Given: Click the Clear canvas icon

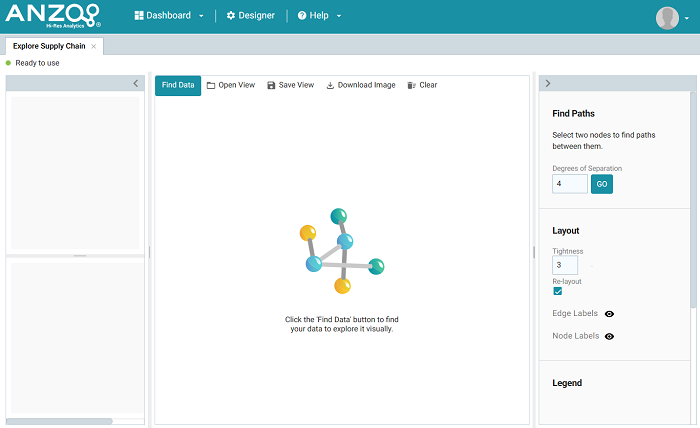Looking at the screenshot, I should point(412,85).
